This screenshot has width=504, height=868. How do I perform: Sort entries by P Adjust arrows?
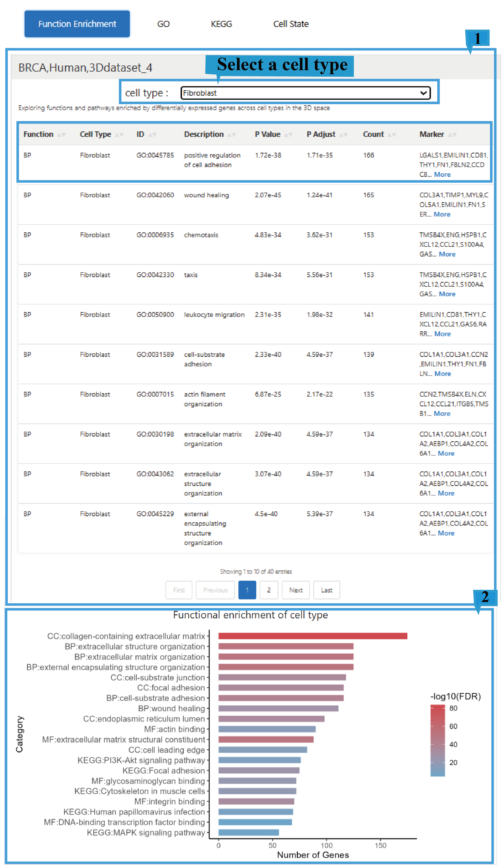pyautogui.click(x=343, y=135)
